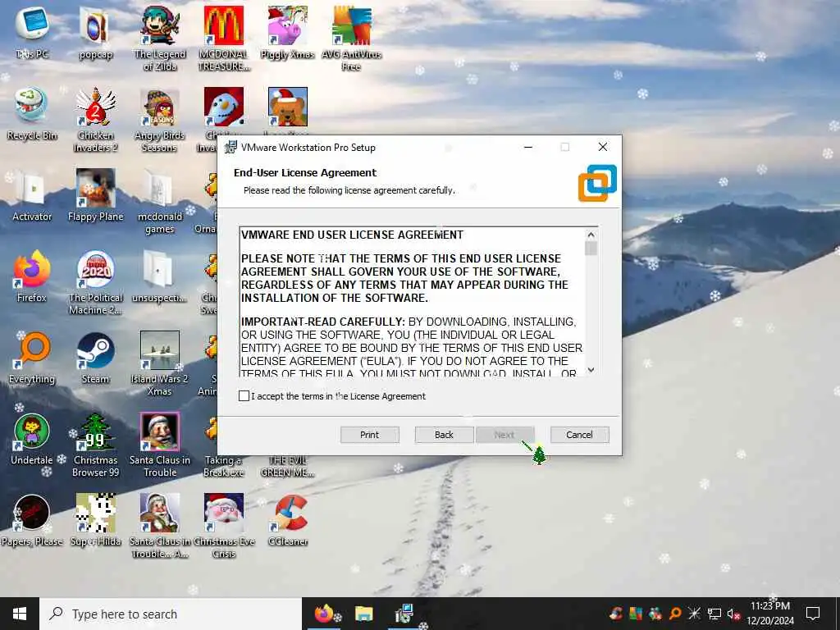Select the Recycle Bin icon
This screenshot has width=840, height=630.
tap(32, 113)
